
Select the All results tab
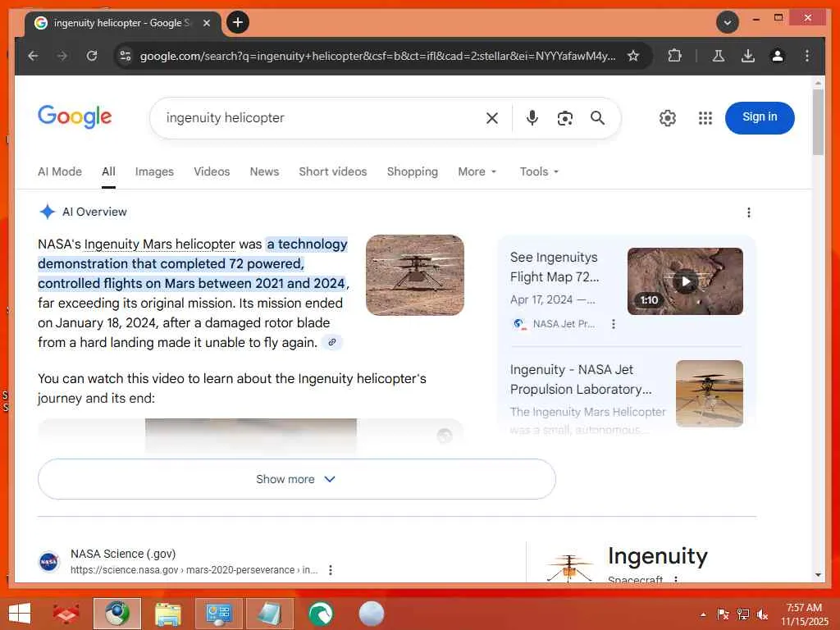tap(108, 171)
